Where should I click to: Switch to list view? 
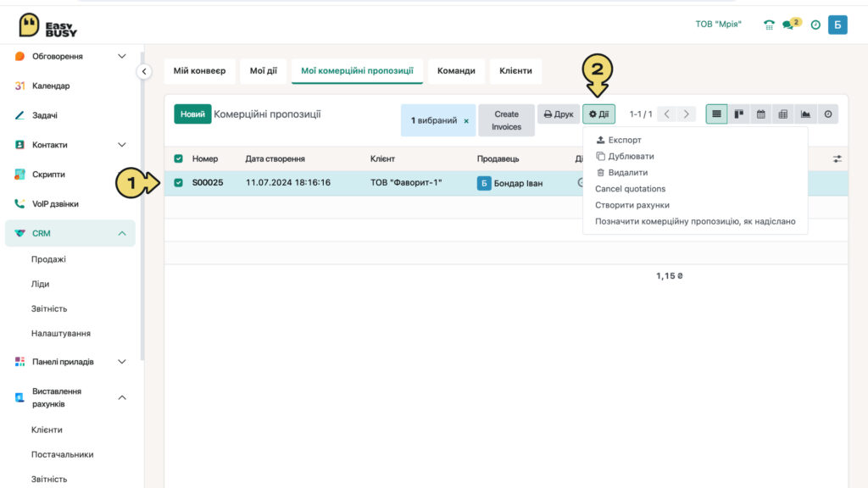tap(716, 114)
